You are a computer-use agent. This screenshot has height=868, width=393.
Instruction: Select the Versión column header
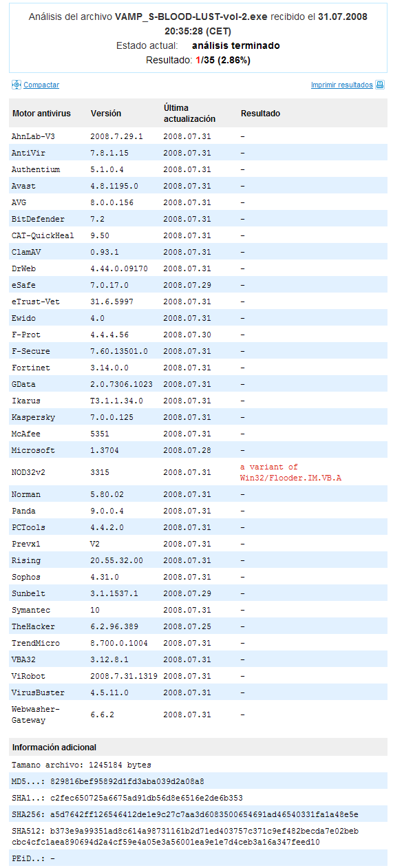(105, 114)
